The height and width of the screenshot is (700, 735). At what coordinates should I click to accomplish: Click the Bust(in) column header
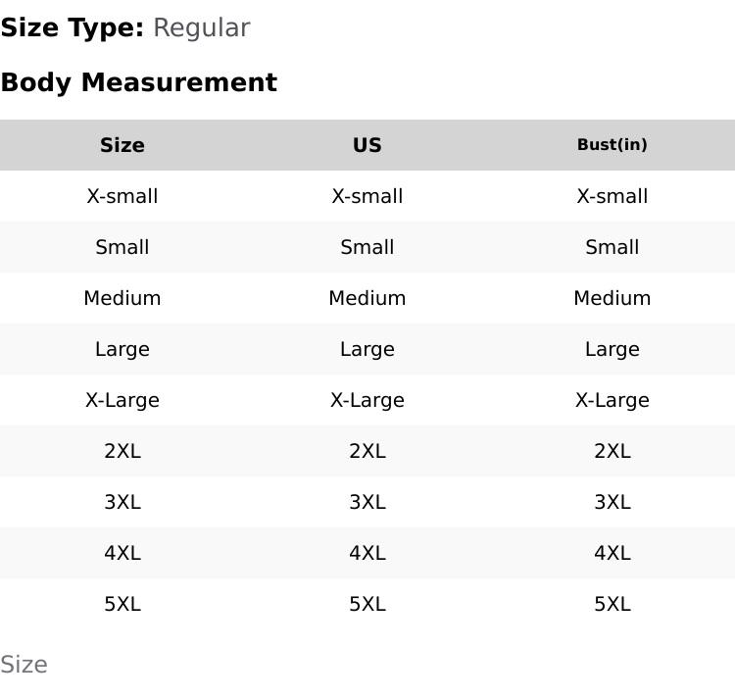click(612, 145)
